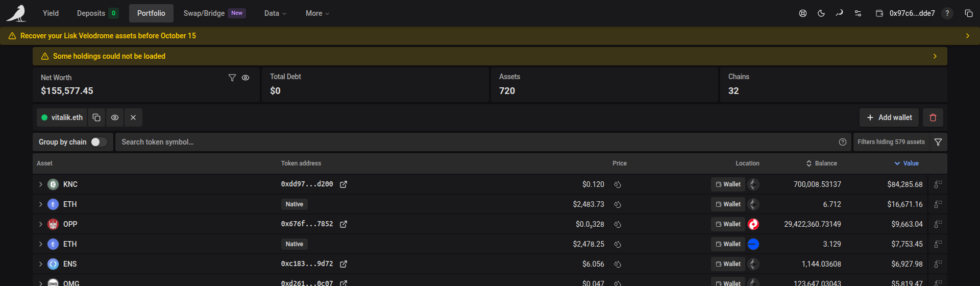Click the search help question-mark icon
Screen dimensions: 980x286
point(843,142)
